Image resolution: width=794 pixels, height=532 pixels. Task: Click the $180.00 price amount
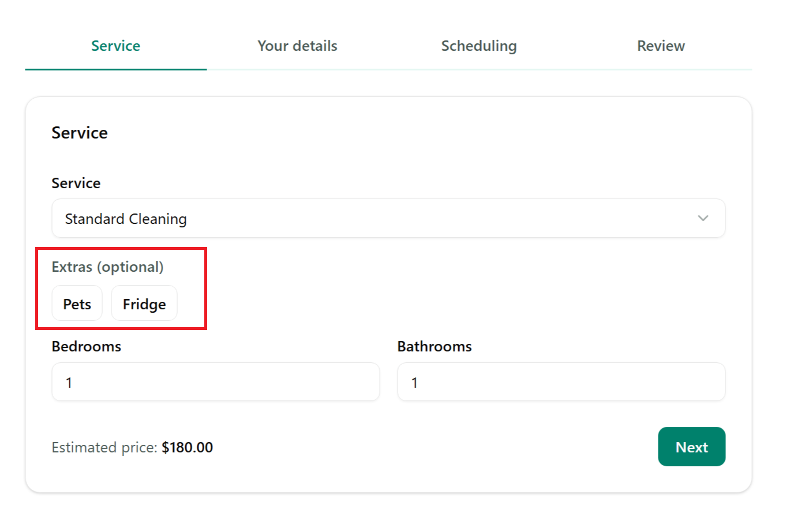[x=187, y=447]
